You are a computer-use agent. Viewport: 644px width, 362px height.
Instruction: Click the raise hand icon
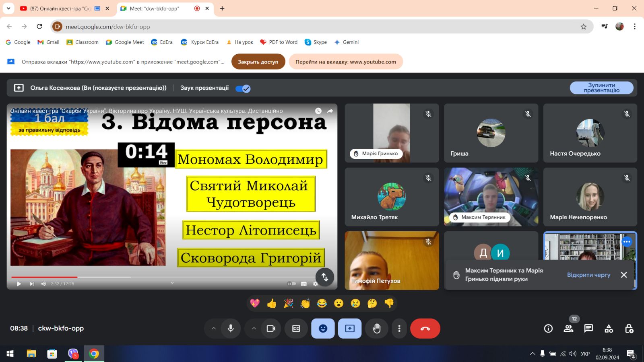tap(376, 329)
